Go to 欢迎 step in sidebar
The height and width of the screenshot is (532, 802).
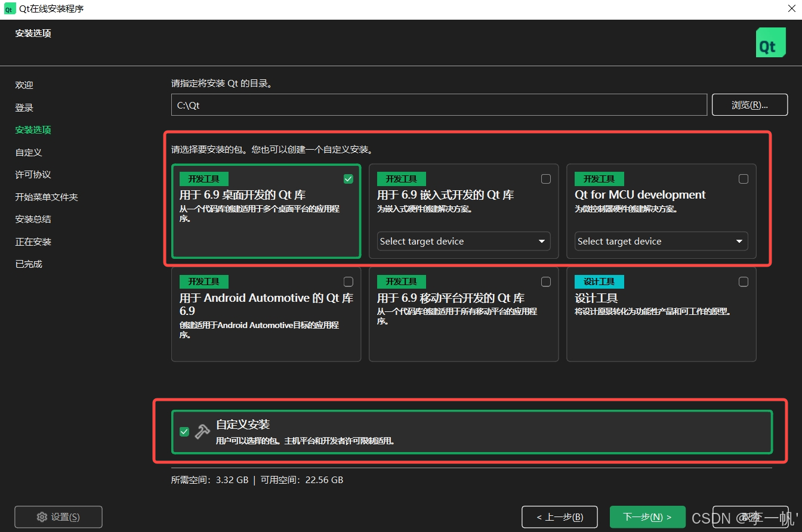(x=24, y=85)
